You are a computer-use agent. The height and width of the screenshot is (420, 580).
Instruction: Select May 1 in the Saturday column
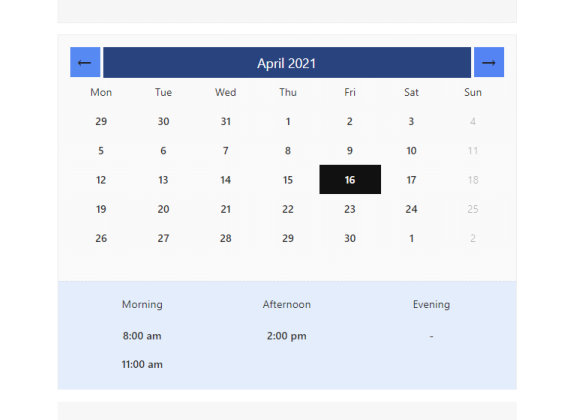coord(411,238)
